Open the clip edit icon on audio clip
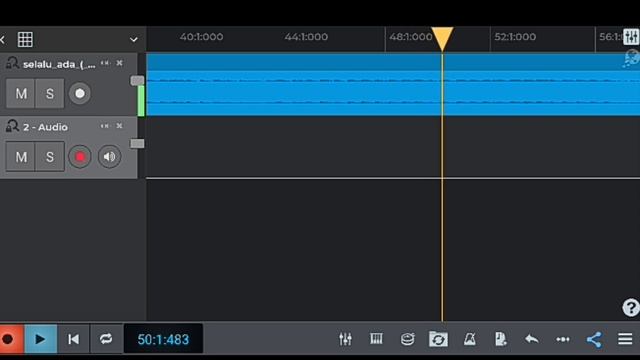The image size is (640, 360). [x=631, y=59]
